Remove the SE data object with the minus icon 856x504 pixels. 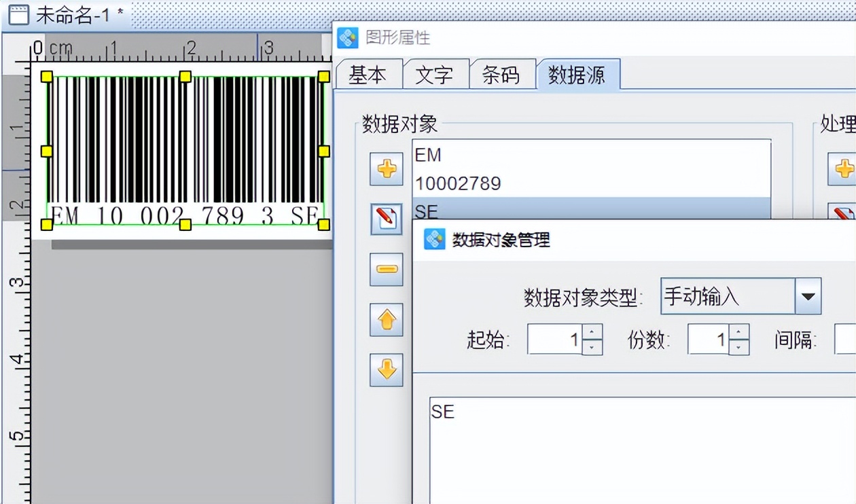386,269
